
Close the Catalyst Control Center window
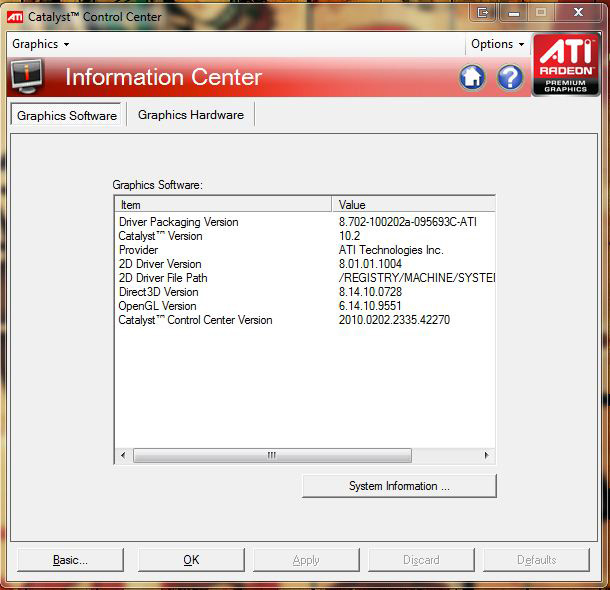coord(578,12)
